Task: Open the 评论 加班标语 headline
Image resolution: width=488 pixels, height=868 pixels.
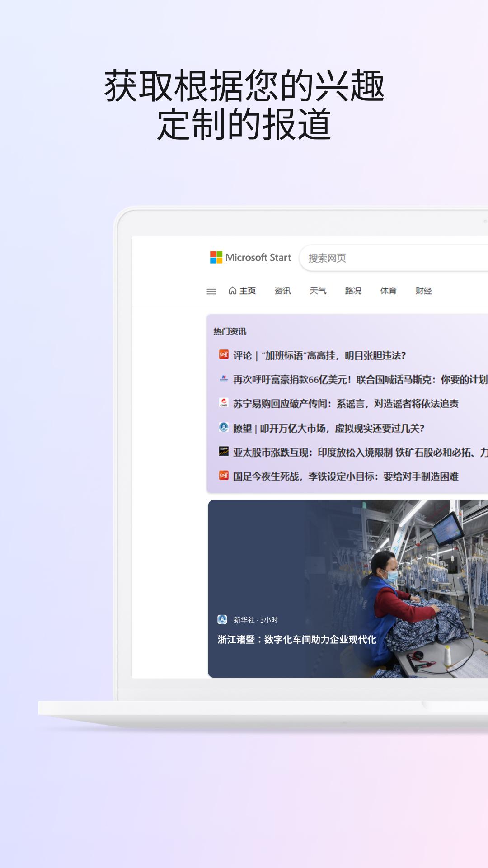Action: [319, 356]
